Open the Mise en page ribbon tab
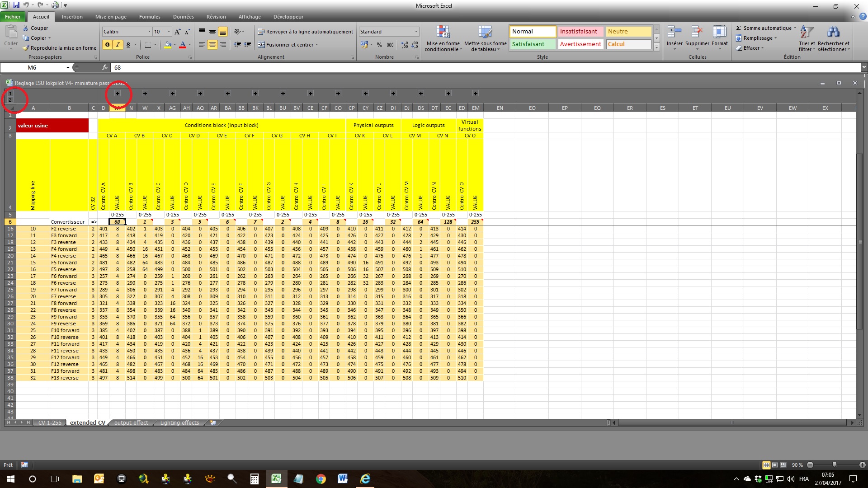 [x=111, y=17]
